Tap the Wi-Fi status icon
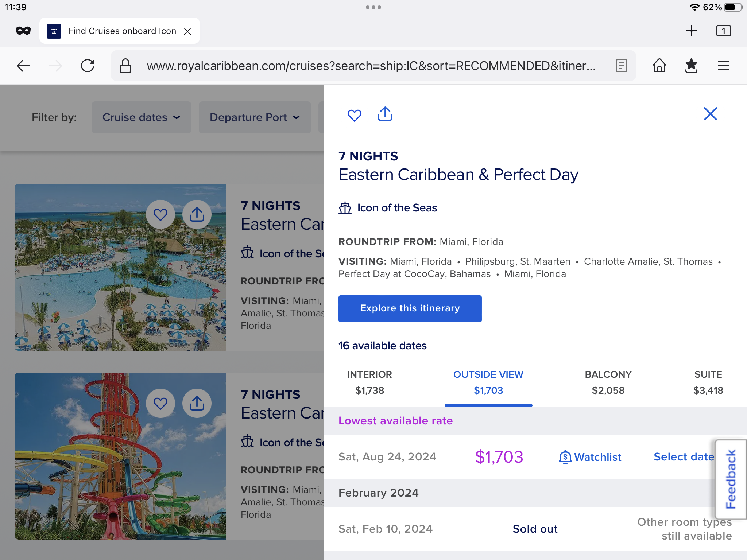The image size is (747, 560). [x=694, y=7]
